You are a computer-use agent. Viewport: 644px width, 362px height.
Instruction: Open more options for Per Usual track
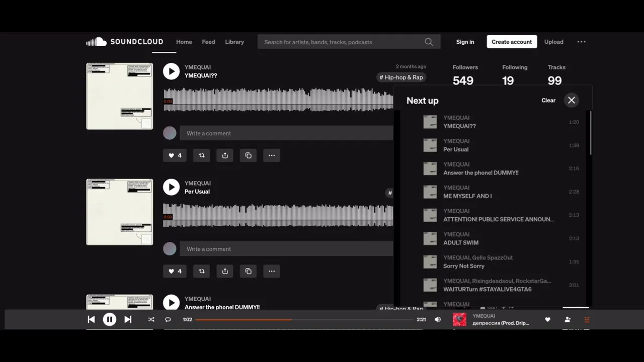pyautogui.click(x=272, y=271)
